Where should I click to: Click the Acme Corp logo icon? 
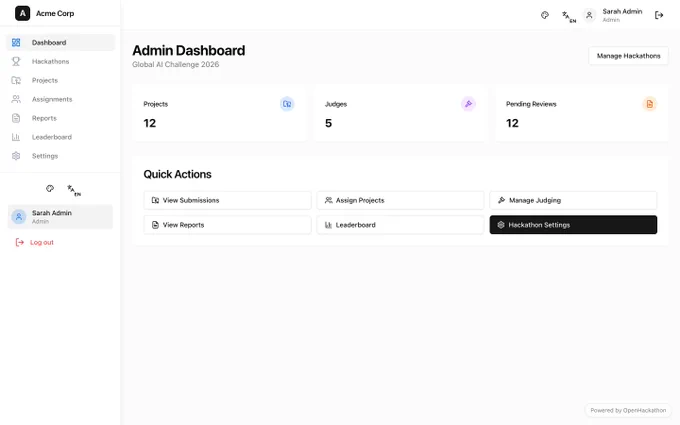(x=23, y=13)
